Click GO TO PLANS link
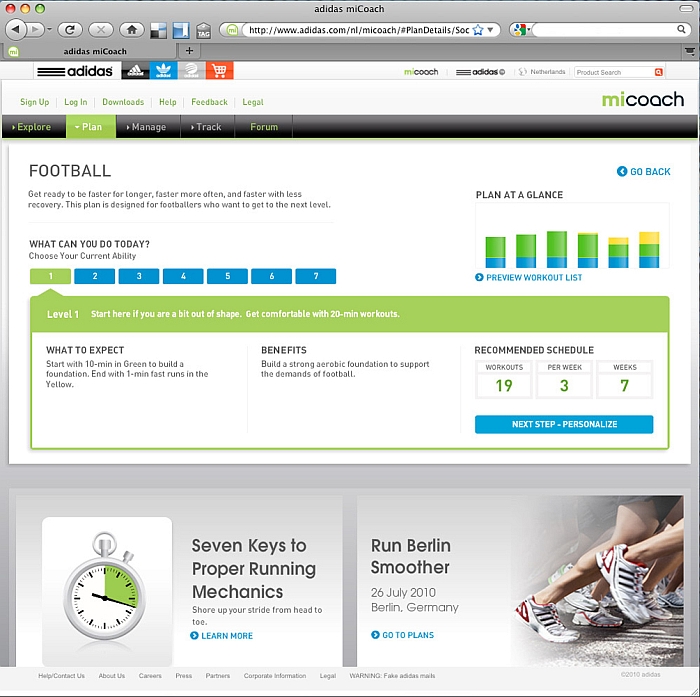The width and height of the screenshot is (700, 697). (403, 634)
